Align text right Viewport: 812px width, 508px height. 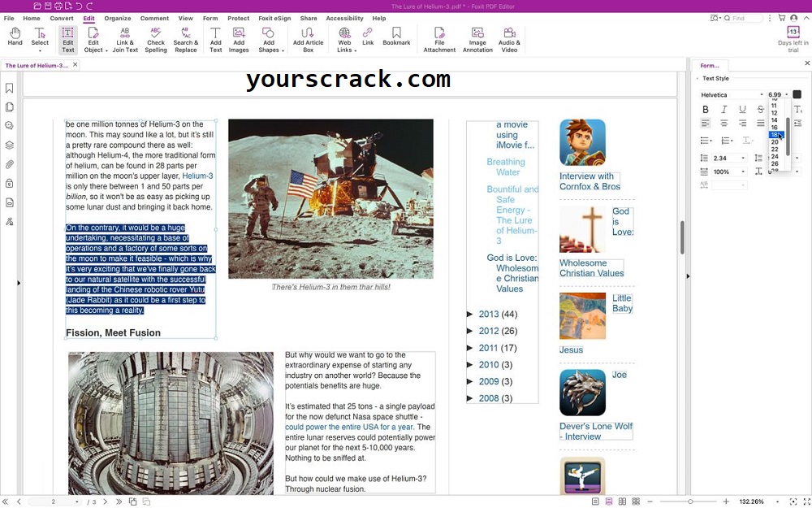click(x=743, y=124)
